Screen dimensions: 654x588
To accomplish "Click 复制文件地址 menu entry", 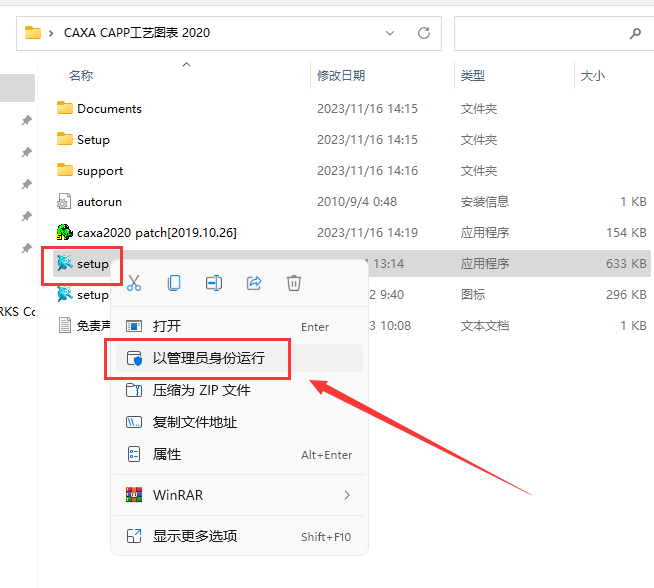I will tap(239, 422).
